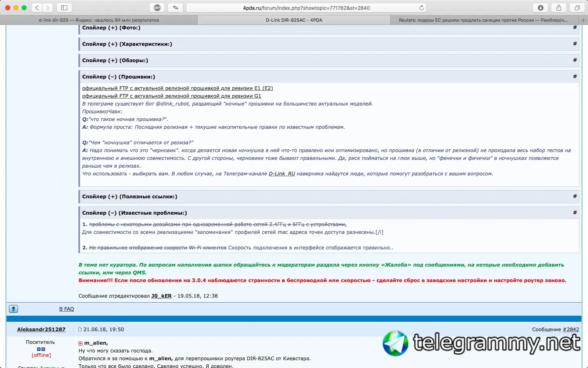588x368 pixels.
Task: Collapse the Известные проблемы spoiler
Action: coord(134,213)
